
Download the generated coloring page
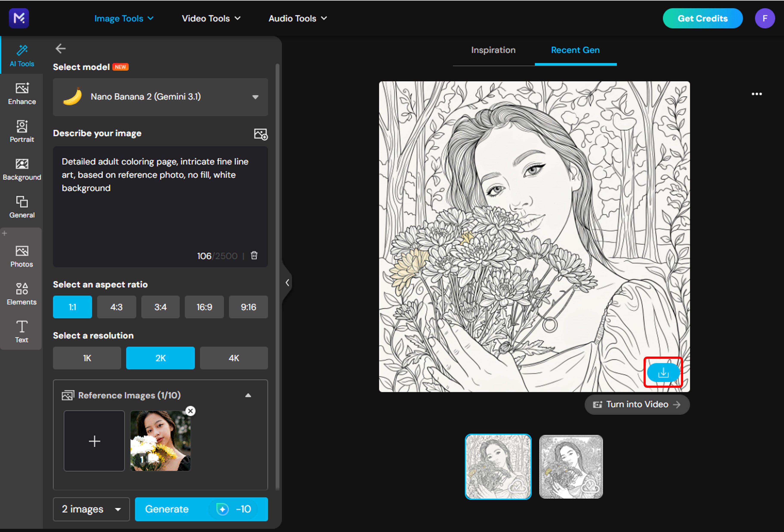point(663,373)
